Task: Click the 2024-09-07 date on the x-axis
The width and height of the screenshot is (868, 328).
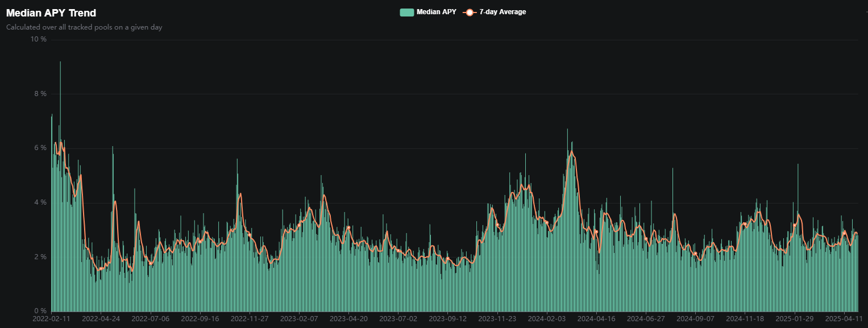Action: coord(695,319)
